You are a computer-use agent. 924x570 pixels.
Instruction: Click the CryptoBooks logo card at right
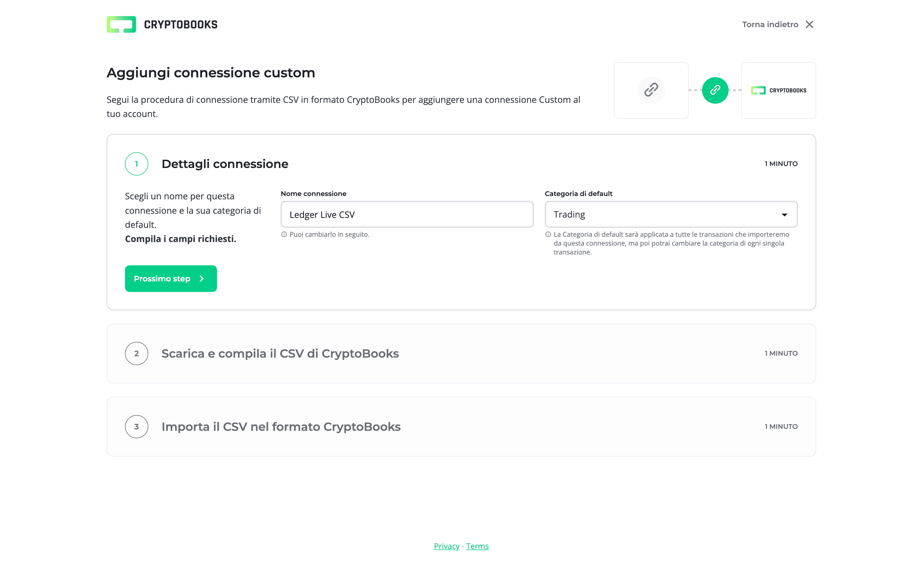point(778,90)
